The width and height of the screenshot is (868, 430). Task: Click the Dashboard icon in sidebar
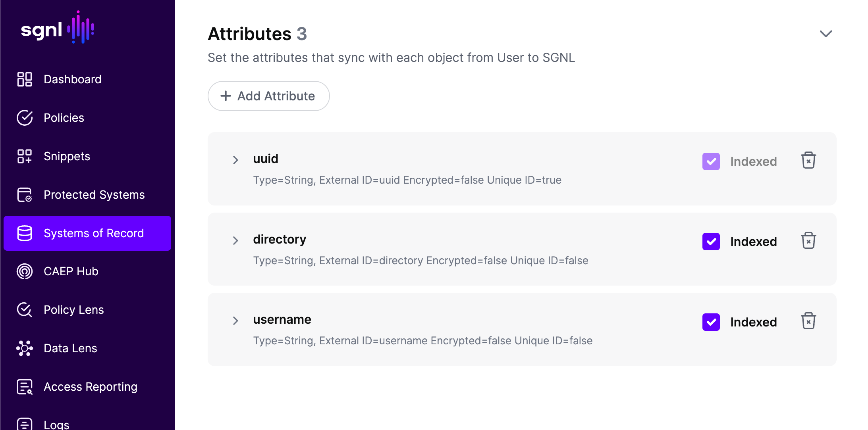coord(25,79)
